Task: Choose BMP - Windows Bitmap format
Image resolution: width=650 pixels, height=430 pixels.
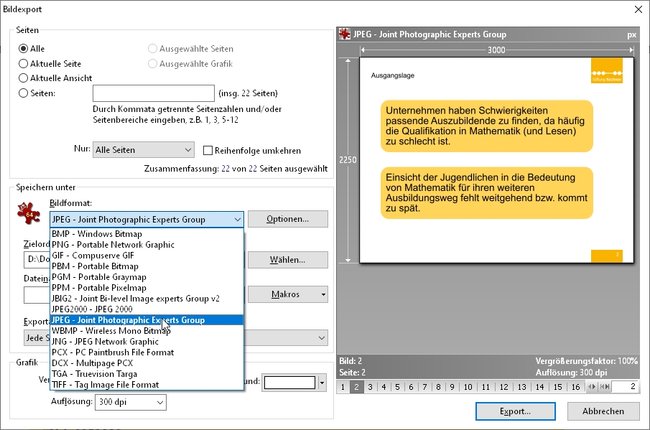Action: pos(146,234)
